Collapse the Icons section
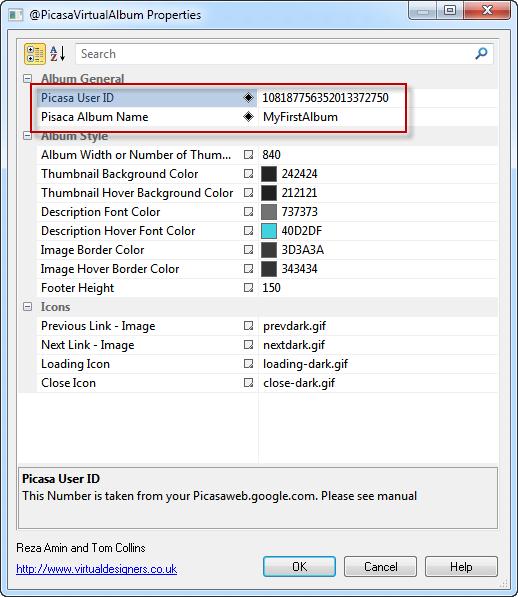This screenshot has width=518, height=597. [27, 307]
